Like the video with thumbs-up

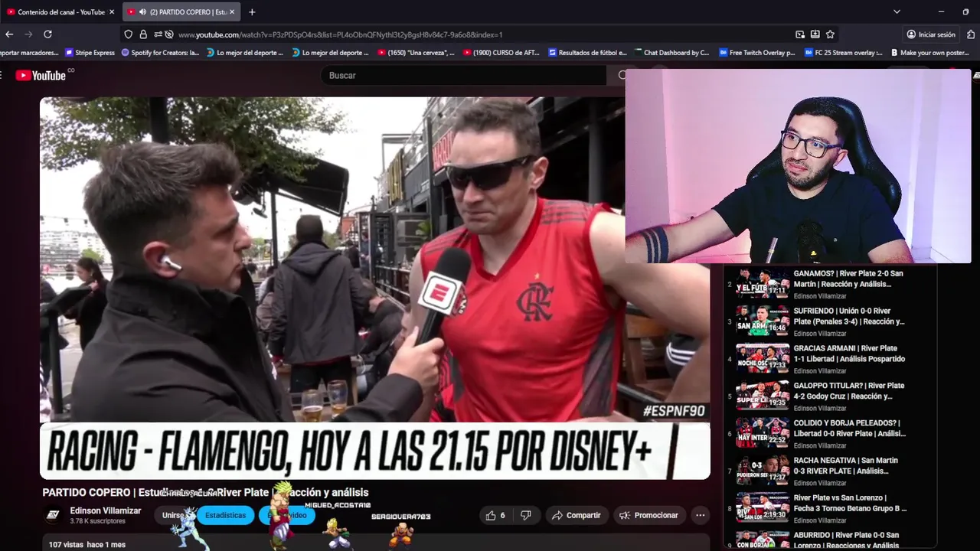tap(495, 515)
